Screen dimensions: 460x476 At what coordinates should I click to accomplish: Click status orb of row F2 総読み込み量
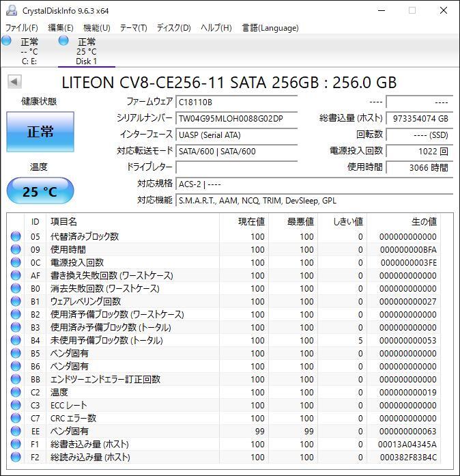pos(16,457)
